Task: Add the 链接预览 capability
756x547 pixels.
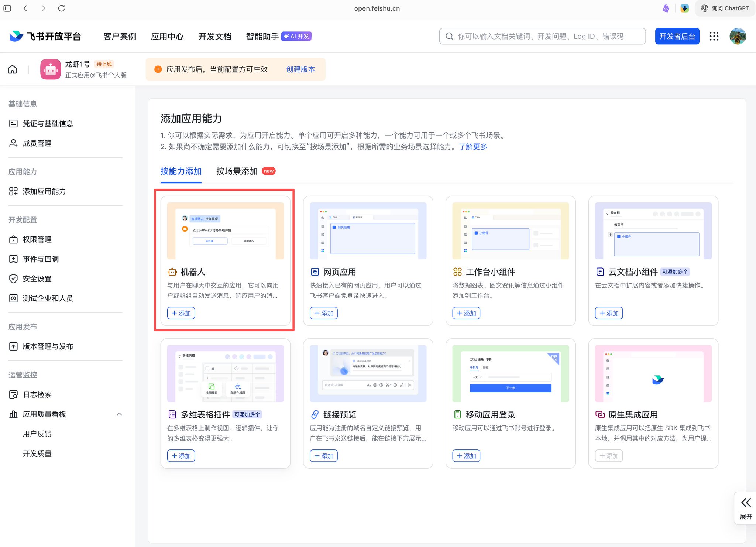Action: click(x=323, y=456)
